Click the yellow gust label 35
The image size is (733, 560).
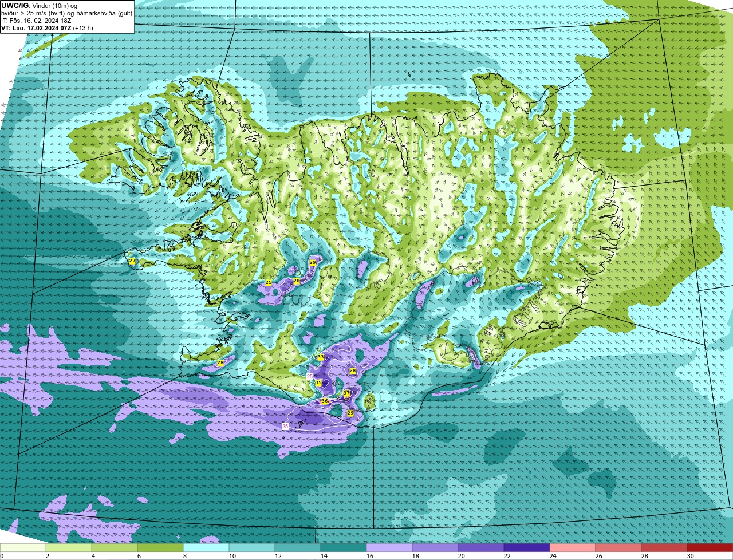(x=318, y=382)
